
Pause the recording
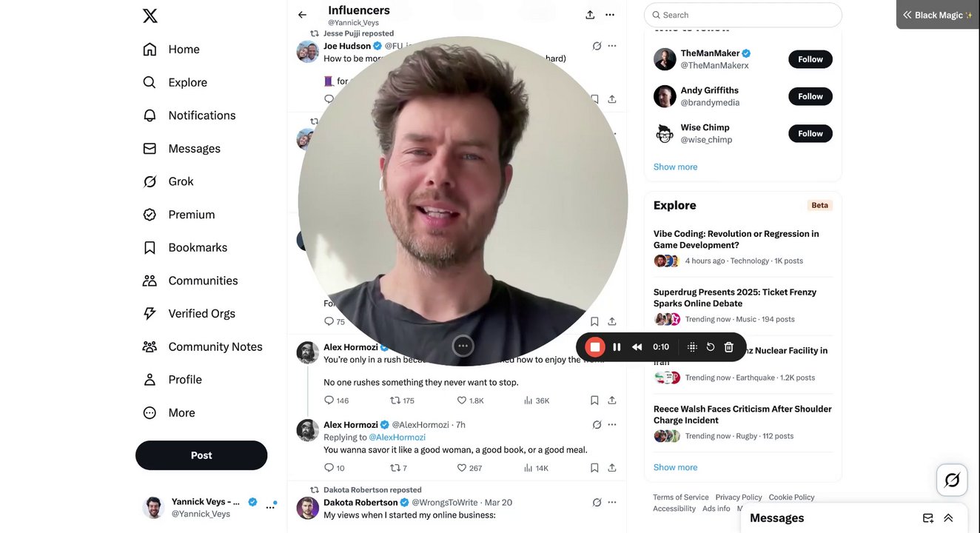coord(617,346)
